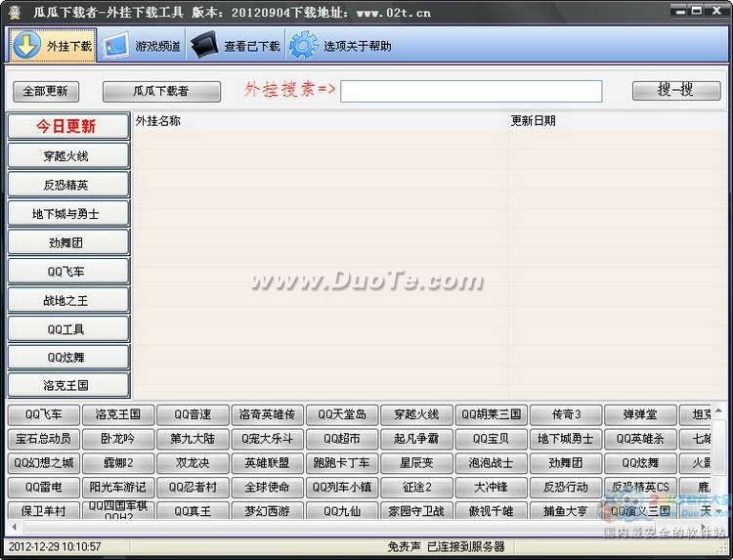
Task: Click the 外挂下载 download arrow icon
Action: pyautogui.click(x=26, y=45)
